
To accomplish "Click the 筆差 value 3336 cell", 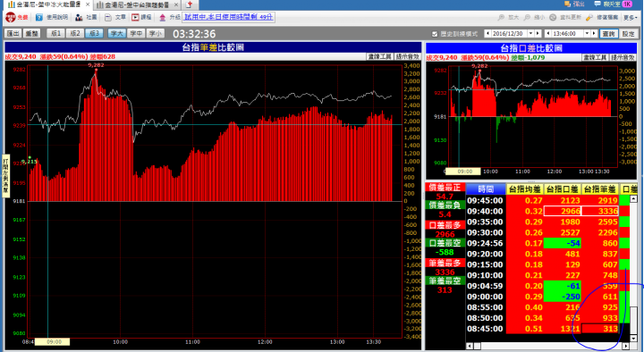I will click(x=600, y=211).
